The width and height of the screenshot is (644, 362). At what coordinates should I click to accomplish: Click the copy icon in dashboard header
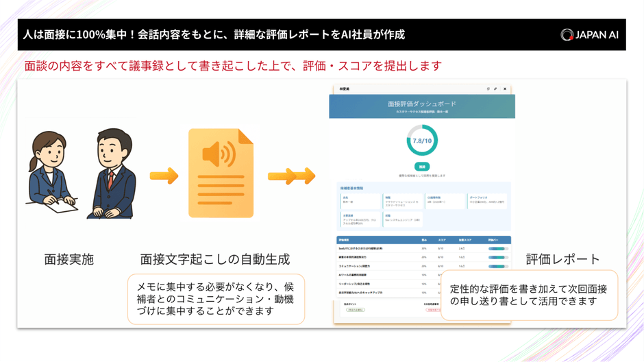[488, 89]
